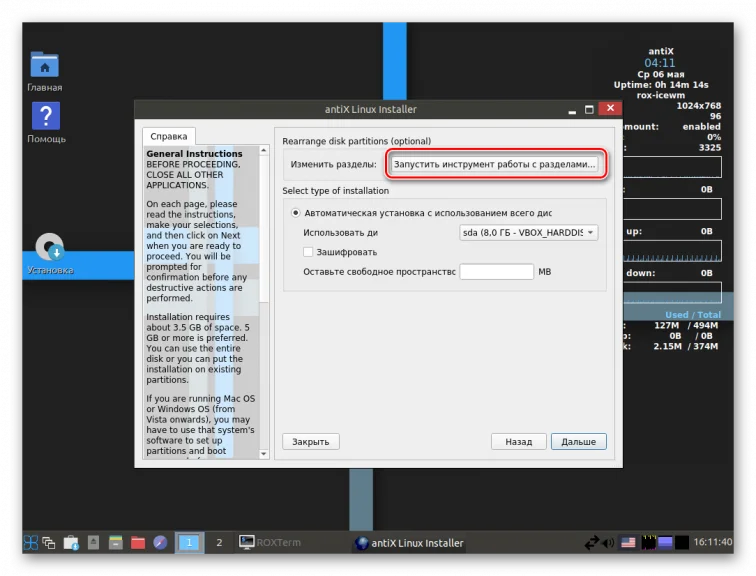Select the Справка tab
756x576 pixels.
pyautogui.click(x=169, y=136)
